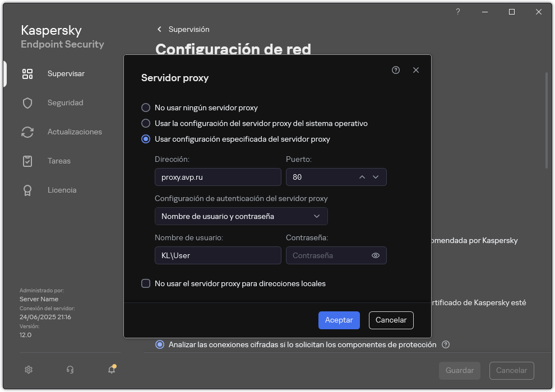Confirm proxy settings with Aceptar
Viewport: 555px width, 392px height.
339,320
